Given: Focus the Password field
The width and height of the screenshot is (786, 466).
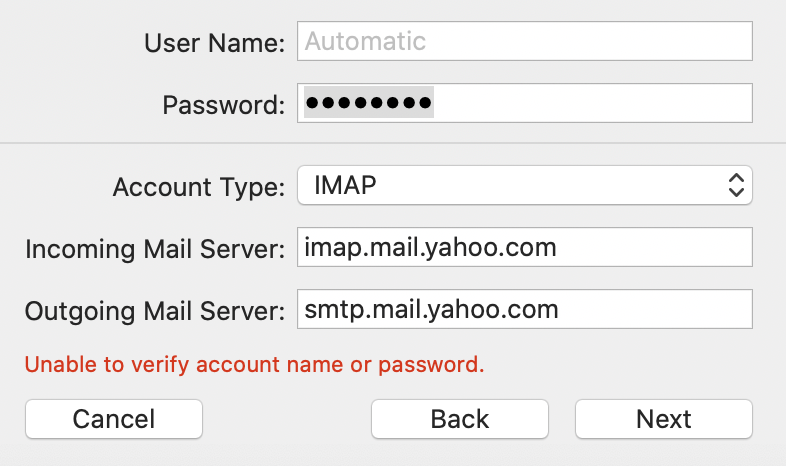Looking at the screenshot, I should (525, 103).
